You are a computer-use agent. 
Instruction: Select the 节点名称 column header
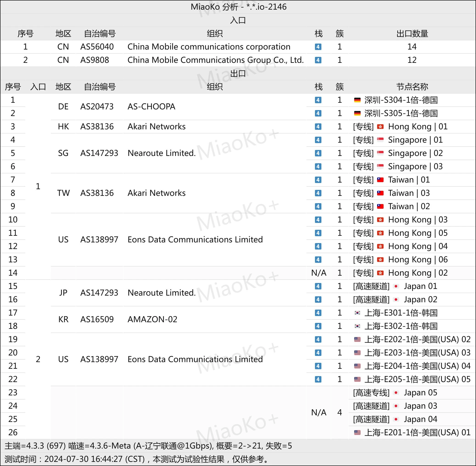(412, 87)
